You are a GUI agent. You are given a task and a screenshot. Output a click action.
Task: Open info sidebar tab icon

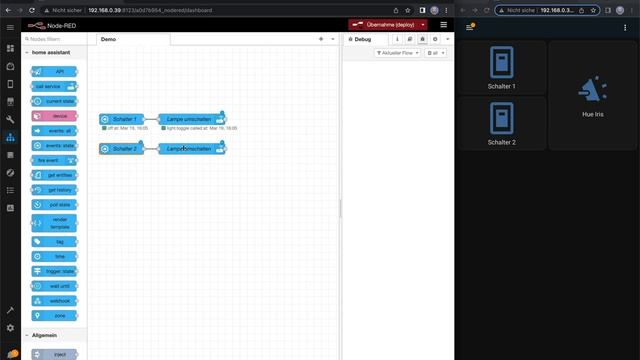[x=397, y=39]
